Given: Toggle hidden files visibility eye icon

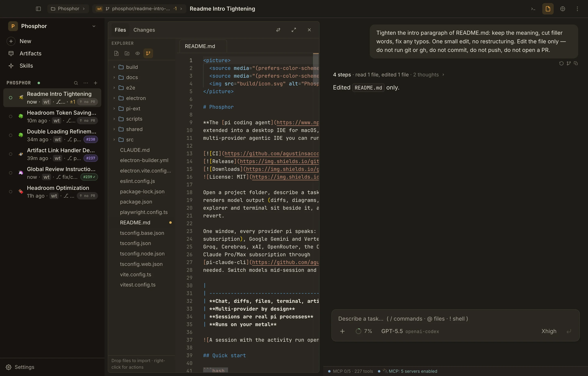Looking at the screenshot, I should coord(137,53).
